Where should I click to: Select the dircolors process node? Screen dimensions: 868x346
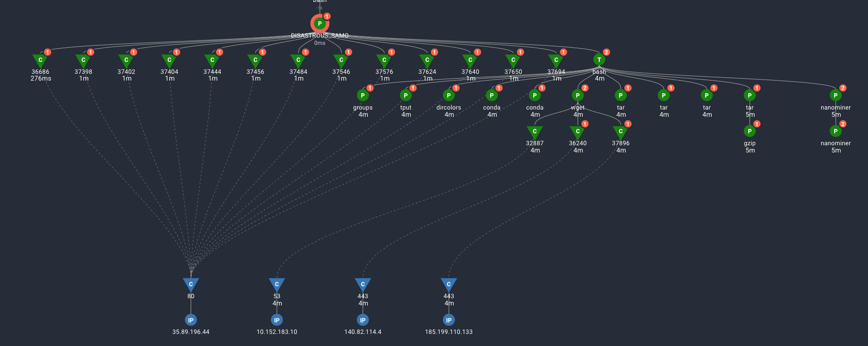click(449, 96)
